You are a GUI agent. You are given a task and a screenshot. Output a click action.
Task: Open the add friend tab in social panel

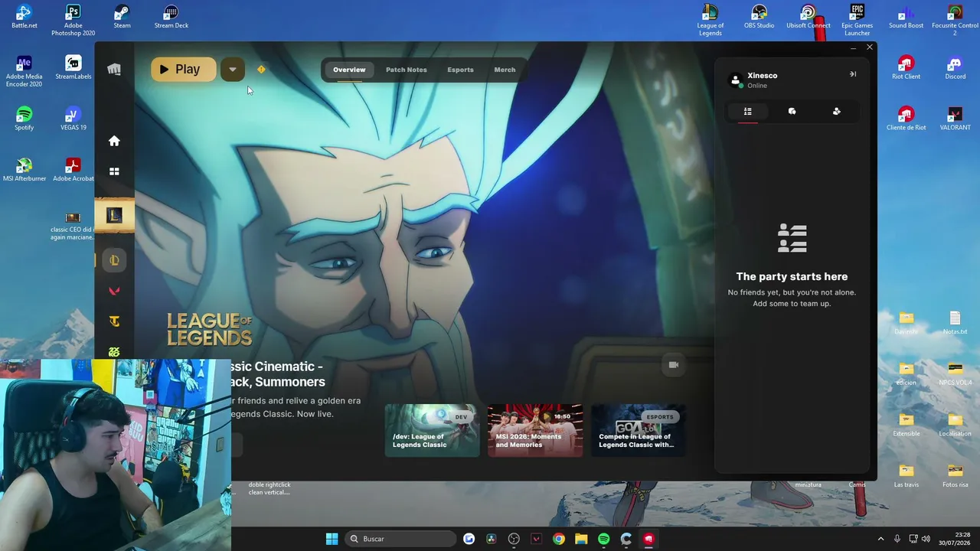[x=837, y=112]
